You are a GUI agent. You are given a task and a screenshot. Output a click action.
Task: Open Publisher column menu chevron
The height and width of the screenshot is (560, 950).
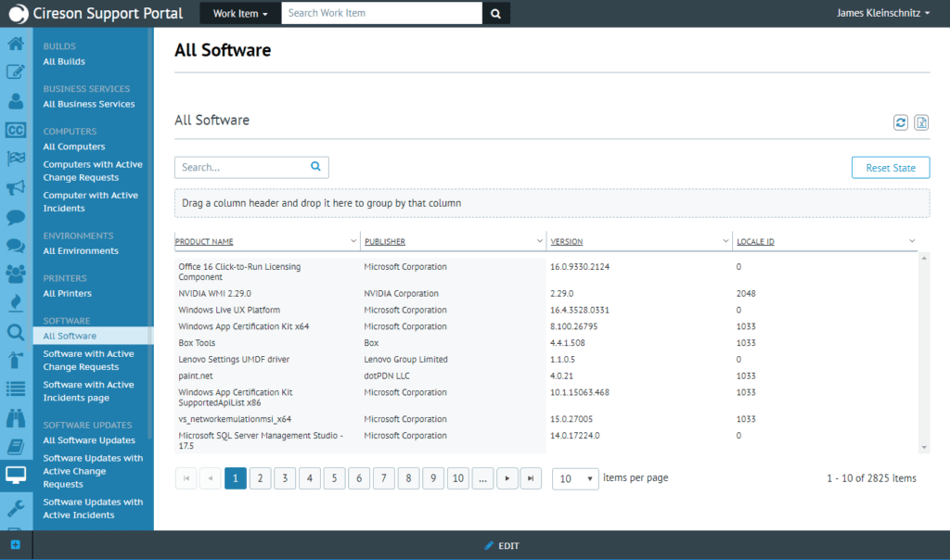point(539,241)
